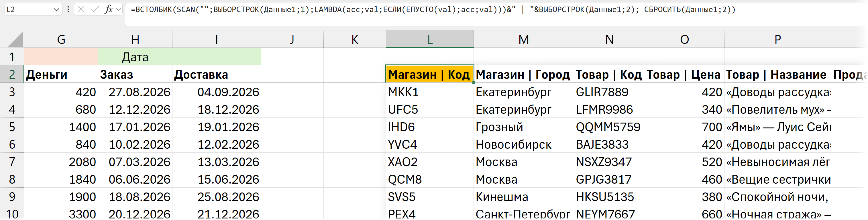Click the 'Товар | Код' header cell
Image resolution: width=868 pixels, height=220 pixels.
pyautogui.click(x=609, y=74)
